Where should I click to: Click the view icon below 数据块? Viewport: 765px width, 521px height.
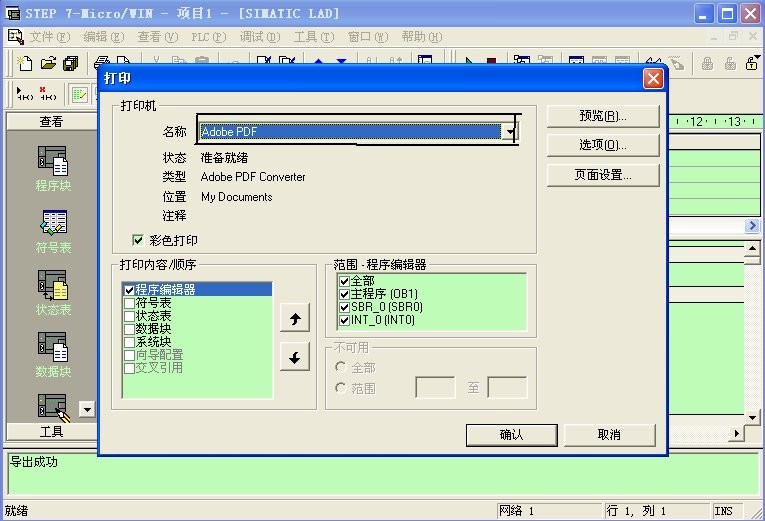pos(54,407)
